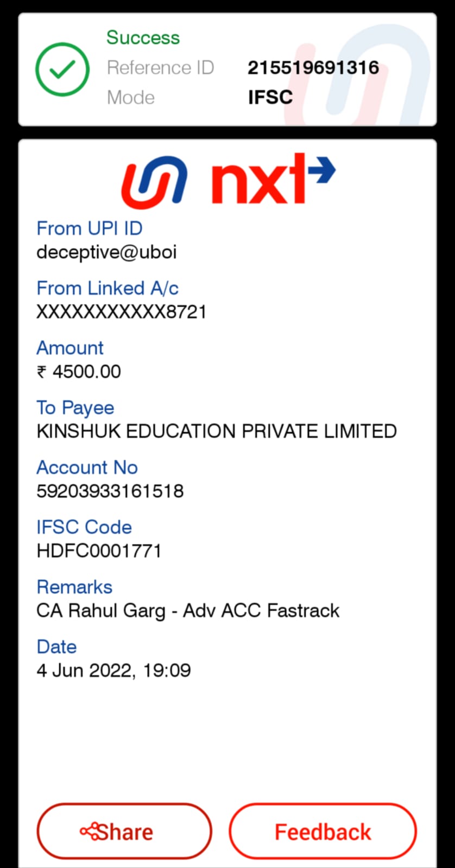This screenshot has width=455, height=868.
Task: Select the account number 59203933161518
Action: pyautogui.click(x=110, y=491)
